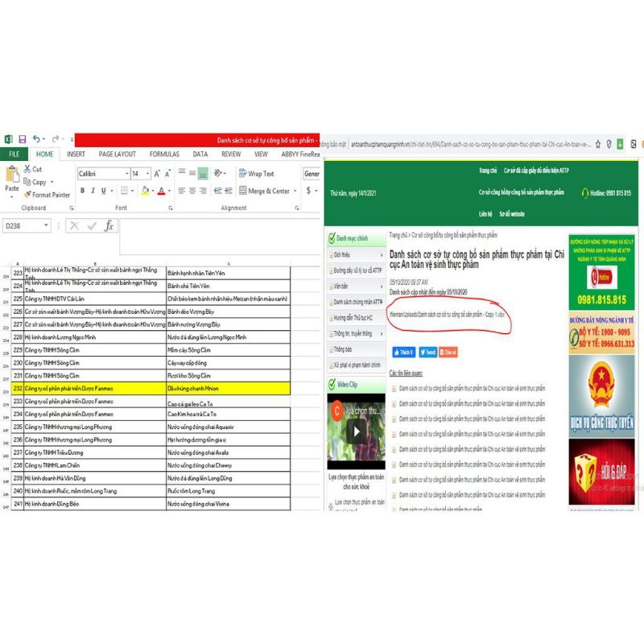Toggle Underline formatting
This screenshot has height=644, width=644.
point(104,191)
